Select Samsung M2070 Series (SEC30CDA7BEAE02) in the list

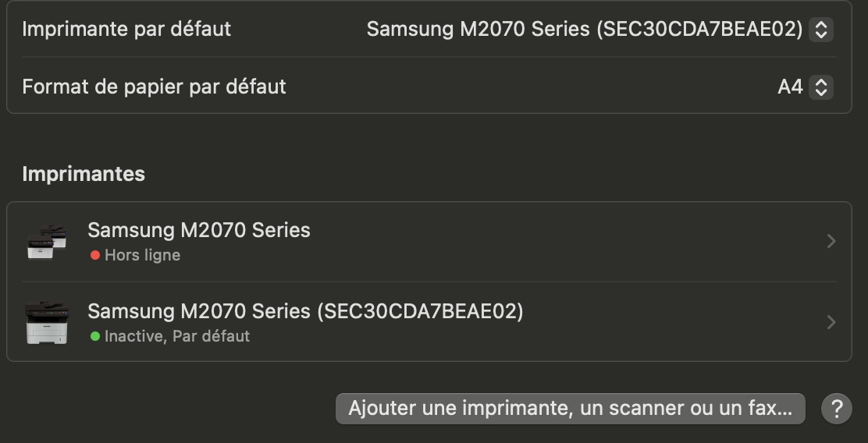pos(305,311)
